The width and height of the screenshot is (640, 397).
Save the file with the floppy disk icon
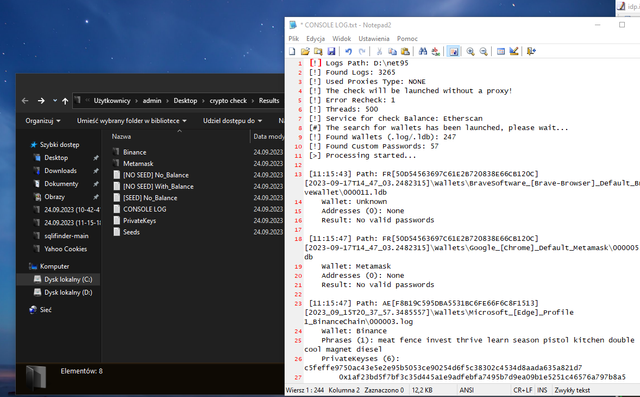(331, 51)
